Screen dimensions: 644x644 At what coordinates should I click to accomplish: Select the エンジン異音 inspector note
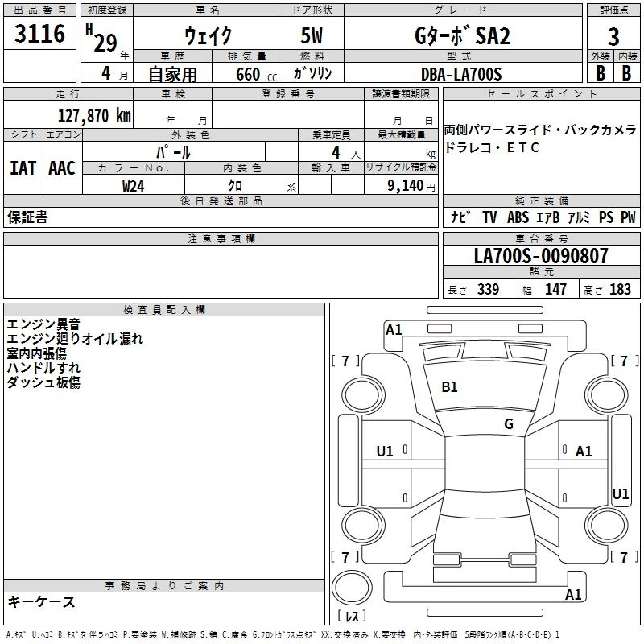click(43, 324)
